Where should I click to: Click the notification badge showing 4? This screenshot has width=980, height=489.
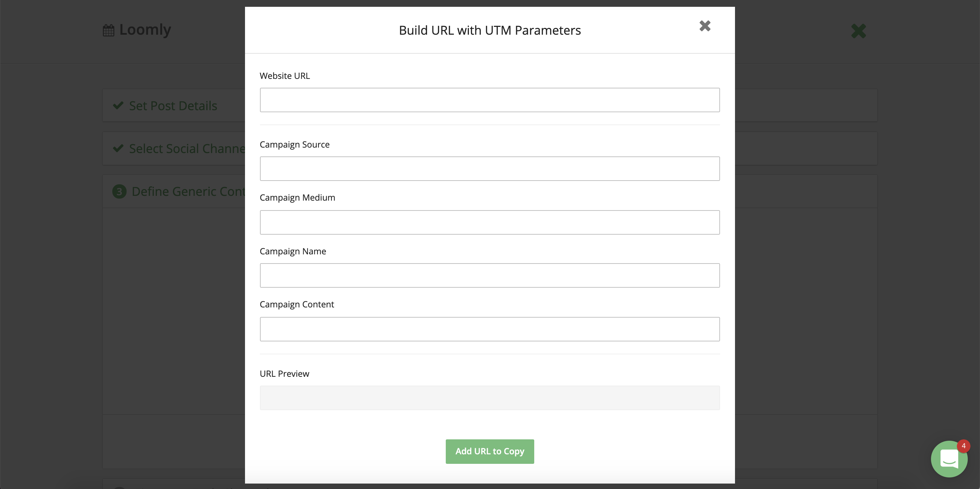(x=964, y=446)
